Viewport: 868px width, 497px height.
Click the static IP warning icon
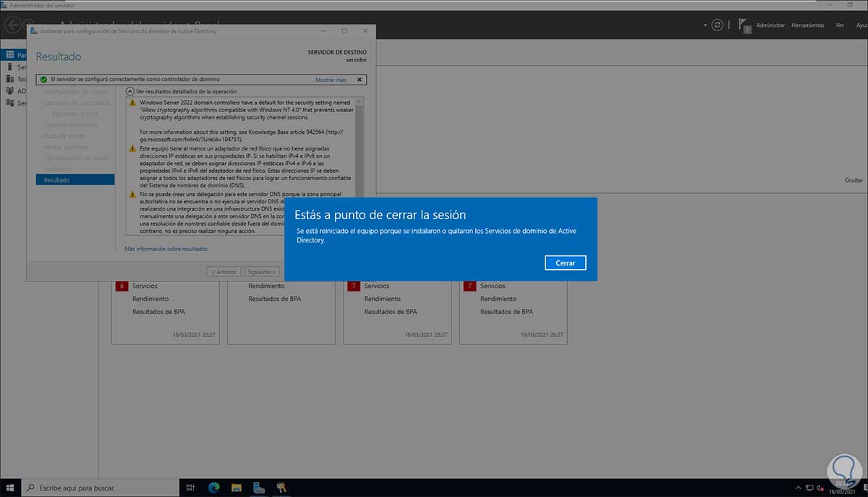[132, 149]
